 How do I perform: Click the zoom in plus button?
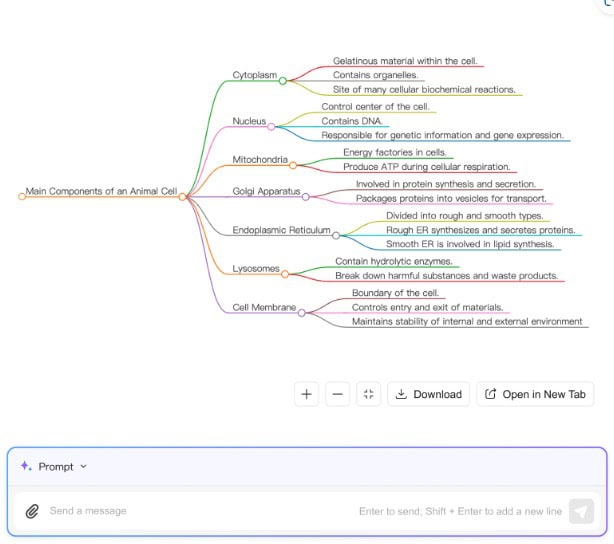306,394
